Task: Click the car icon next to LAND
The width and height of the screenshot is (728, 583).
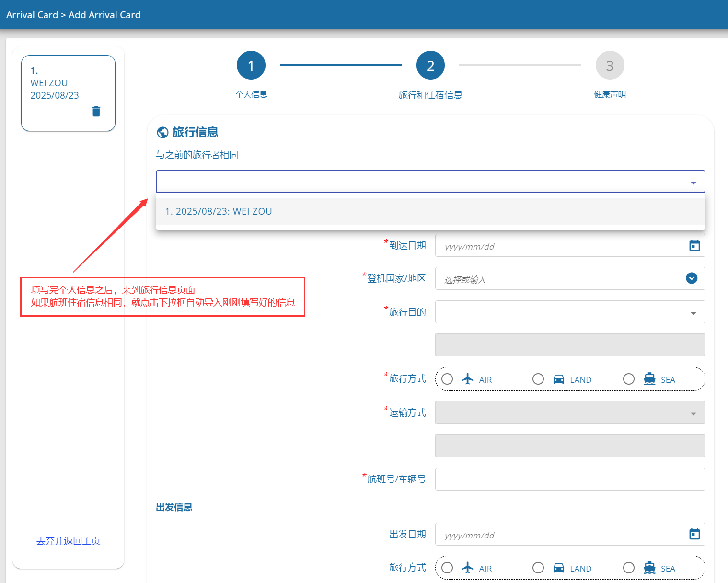Action: (x=558, y=379)
